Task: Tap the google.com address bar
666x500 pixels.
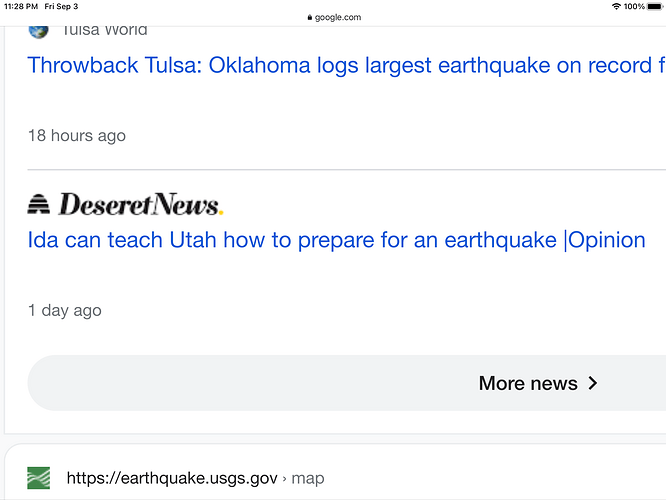Action: [334, 17]
